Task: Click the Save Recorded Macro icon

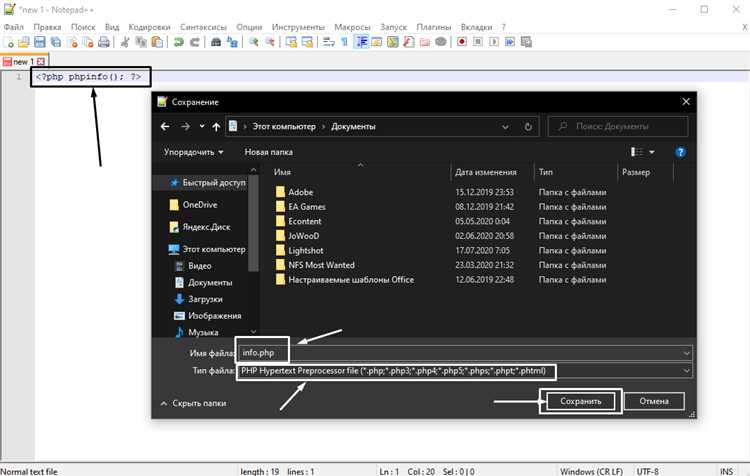Action: (x=526, y=42)
